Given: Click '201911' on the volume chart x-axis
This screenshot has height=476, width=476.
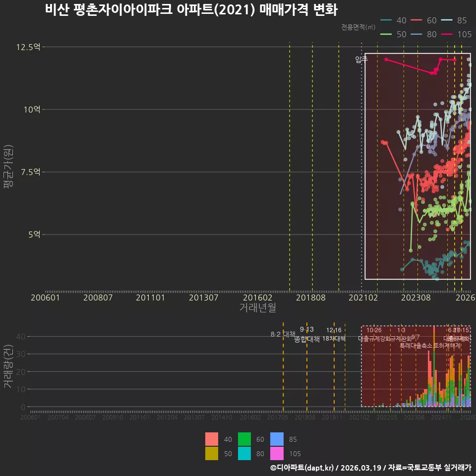Looking at the screenshot, I should click(x=332, y=417).
